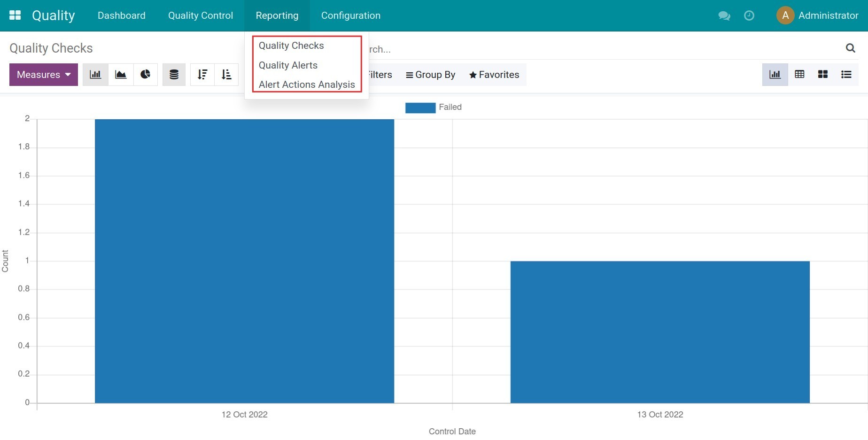Viewport: 868px width, 440px height.
Task: Sort bars in ascending order
Action: tap(226, 75)
